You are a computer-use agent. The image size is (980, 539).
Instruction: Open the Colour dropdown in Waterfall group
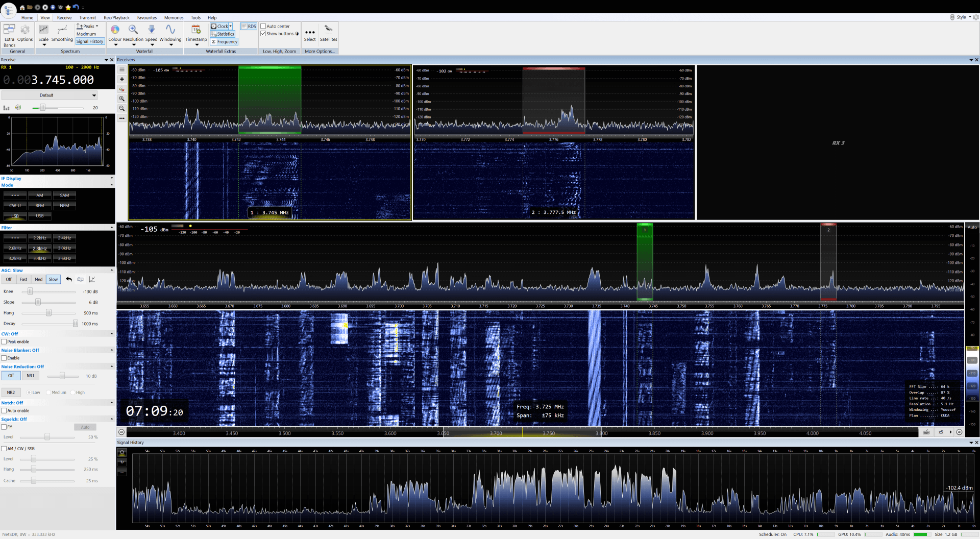[x=115, y=33]
